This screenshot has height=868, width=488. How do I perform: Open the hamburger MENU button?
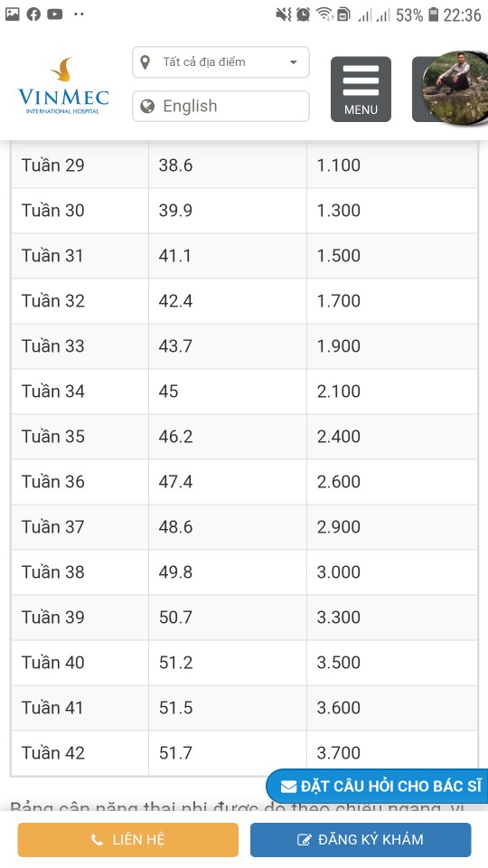pos(361,90)
